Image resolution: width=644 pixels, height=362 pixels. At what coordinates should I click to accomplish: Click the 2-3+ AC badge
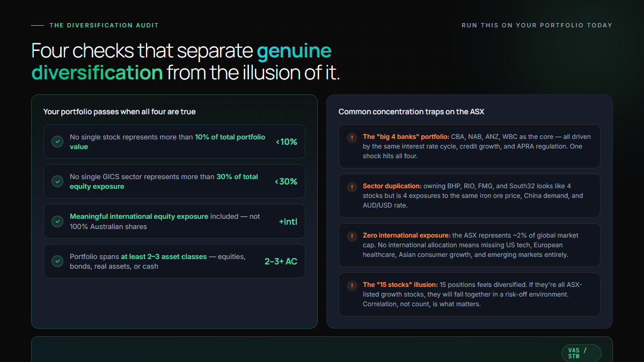pyautogui.click(x=281, y=261)
